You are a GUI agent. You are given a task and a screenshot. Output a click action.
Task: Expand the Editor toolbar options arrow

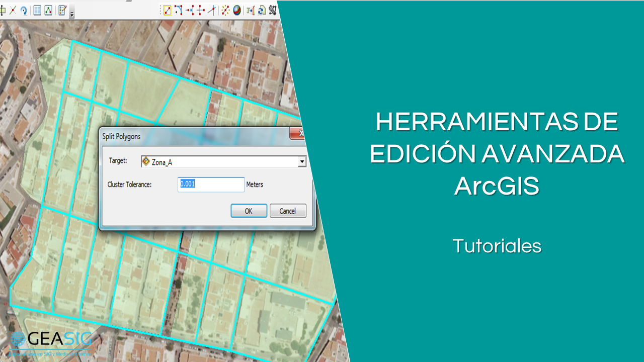pyautogui.click(x=72, y=14)
